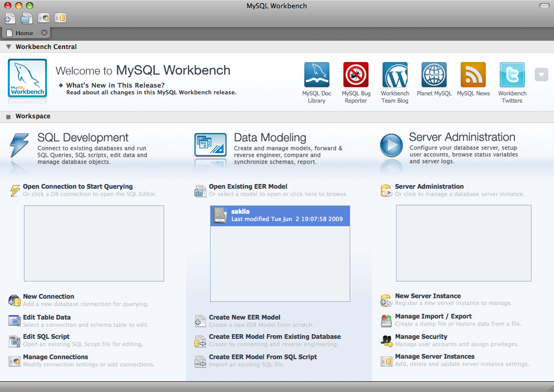Click Create EER Model From Existing Database

pos(275,337)
